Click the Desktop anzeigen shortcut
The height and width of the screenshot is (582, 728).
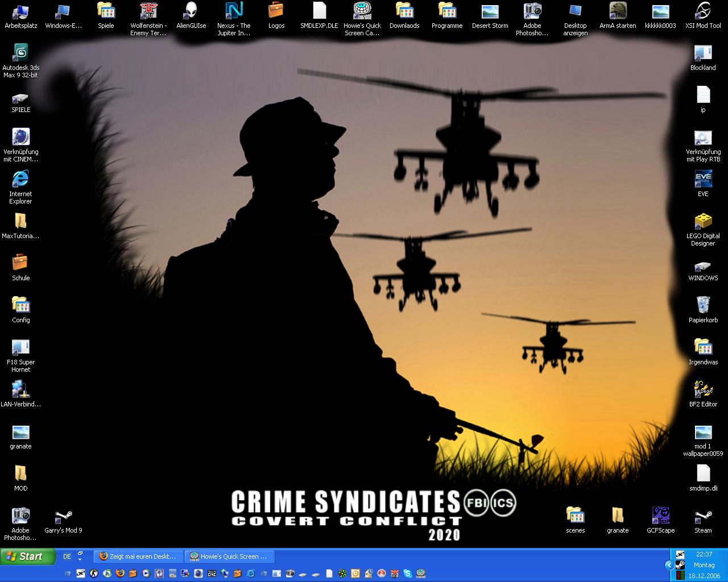pos(575,19)
